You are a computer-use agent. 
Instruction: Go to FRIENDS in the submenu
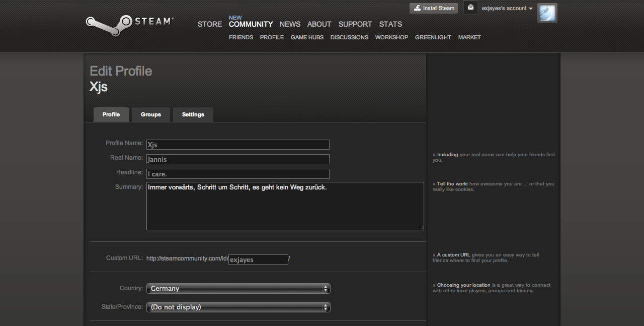tap(241, 37)
